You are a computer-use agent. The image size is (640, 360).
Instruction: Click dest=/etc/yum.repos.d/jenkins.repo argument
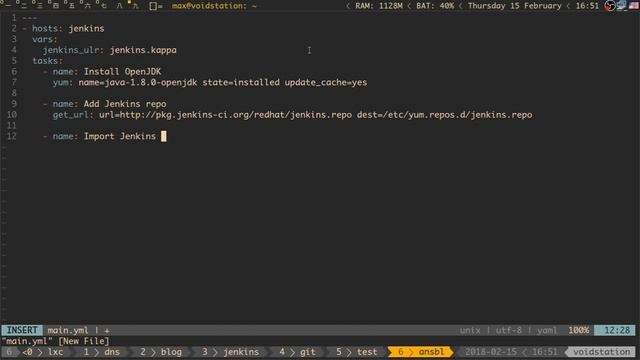click(x=444, y=115)
